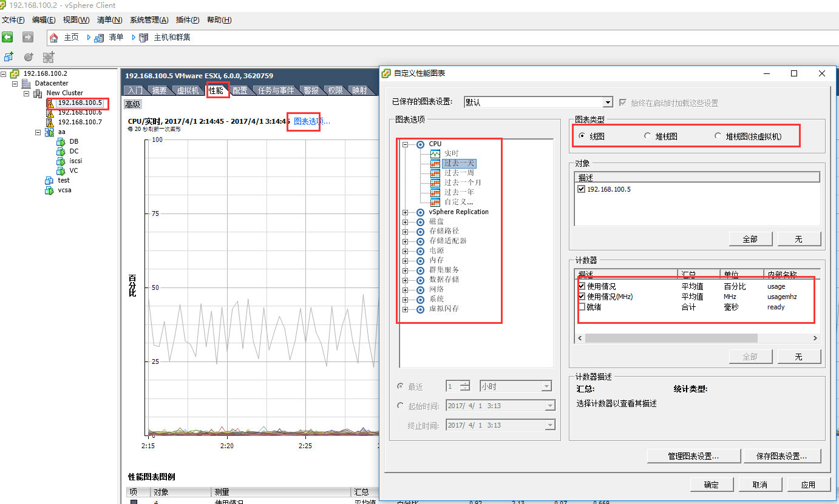
Task: Click the test virtual machine icon
Action: pos(49,181)
